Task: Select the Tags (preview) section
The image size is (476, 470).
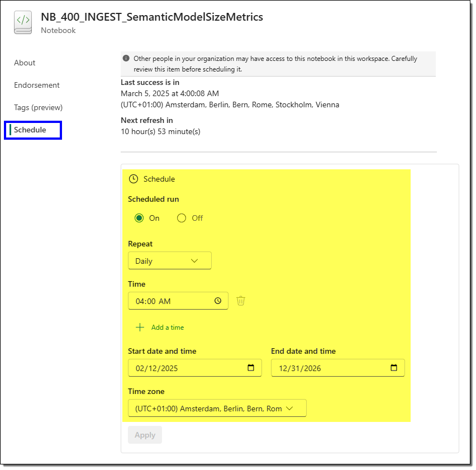Action: pos(39,107)
